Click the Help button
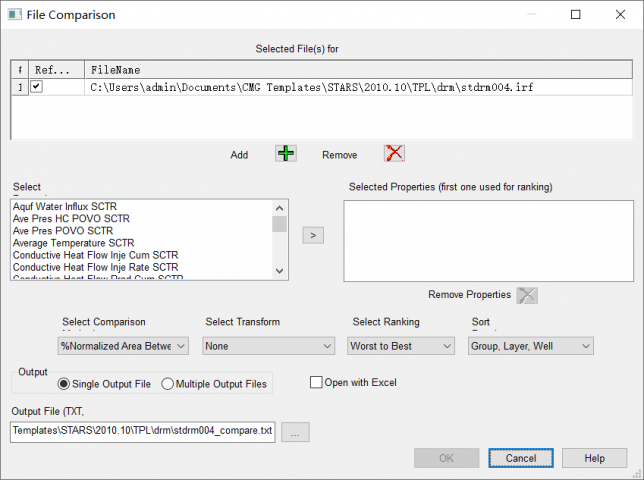This screenshot has height=480, width=644. click(x=594, y=458)
